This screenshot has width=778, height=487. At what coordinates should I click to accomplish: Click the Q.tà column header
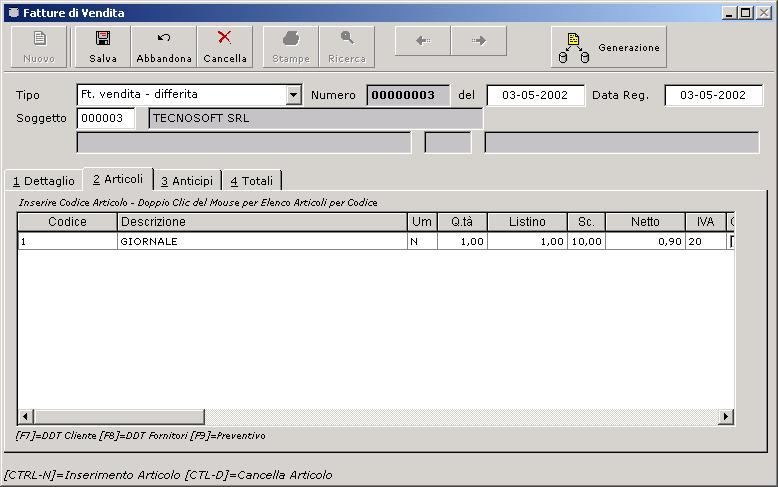click(x=462, y=222)
